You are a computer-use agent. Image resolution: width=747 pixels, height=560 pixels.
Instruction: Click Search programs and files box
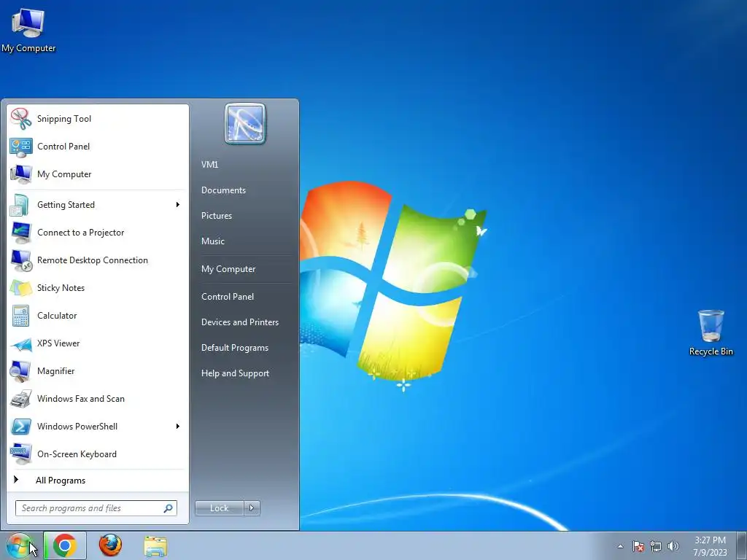96,508
